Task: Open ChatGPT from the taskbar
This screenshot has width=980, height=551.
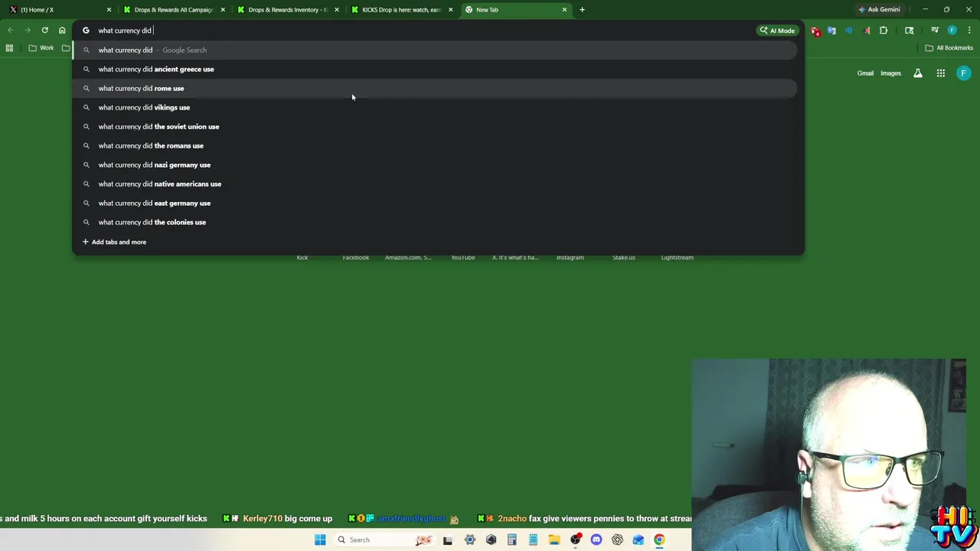Action: [x=617, y=540]
